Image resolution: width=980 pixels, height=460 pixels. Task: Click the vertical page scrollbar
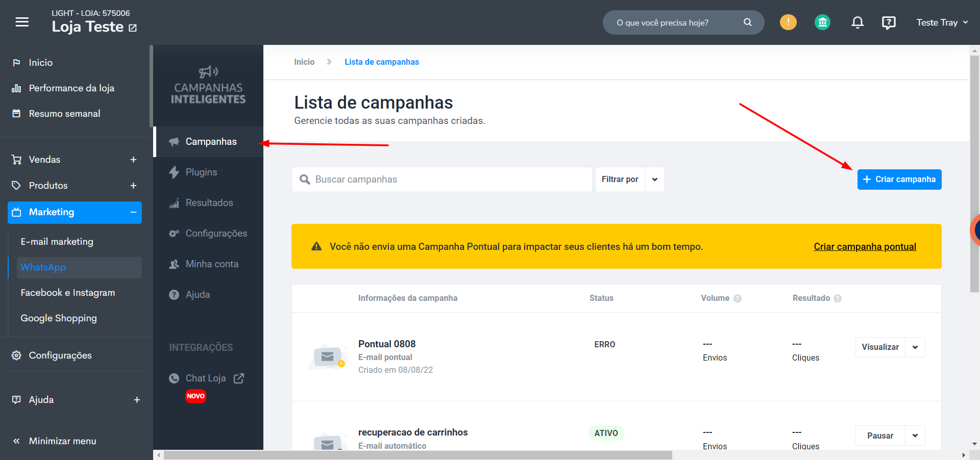(974, 173)
